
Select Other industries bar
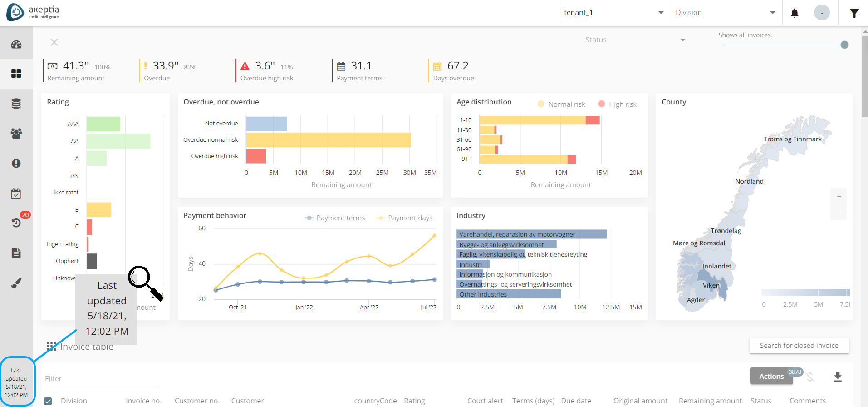click(509, 294)
